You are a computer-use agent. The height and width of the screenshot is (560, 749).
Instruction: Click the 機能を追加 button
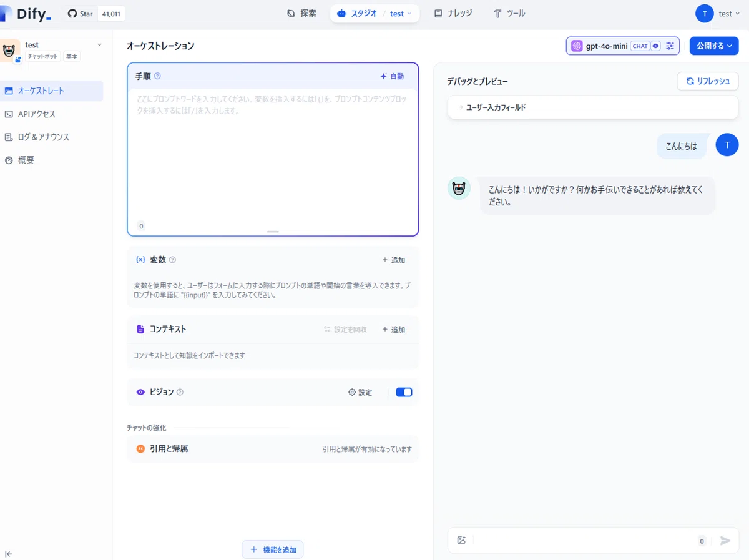click(x=273, y=549)
